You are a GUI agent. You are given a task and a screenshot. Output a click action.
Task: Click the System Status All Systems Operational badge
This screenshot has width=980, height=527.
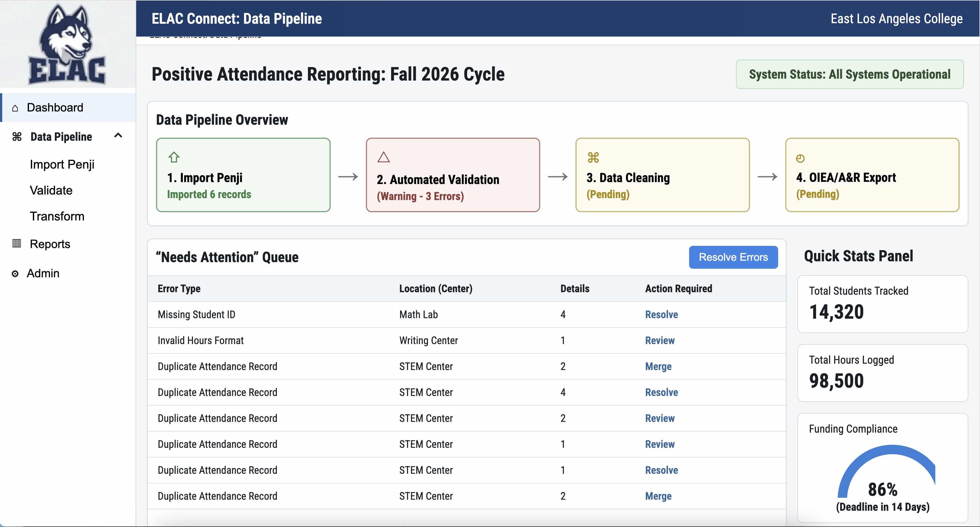point(850,74)
